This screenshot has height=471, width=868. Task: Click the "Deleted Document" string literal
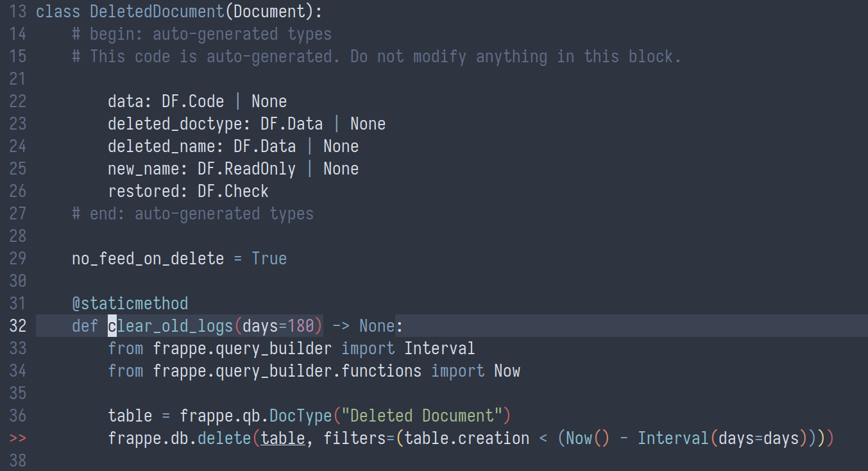click(421, 416)
